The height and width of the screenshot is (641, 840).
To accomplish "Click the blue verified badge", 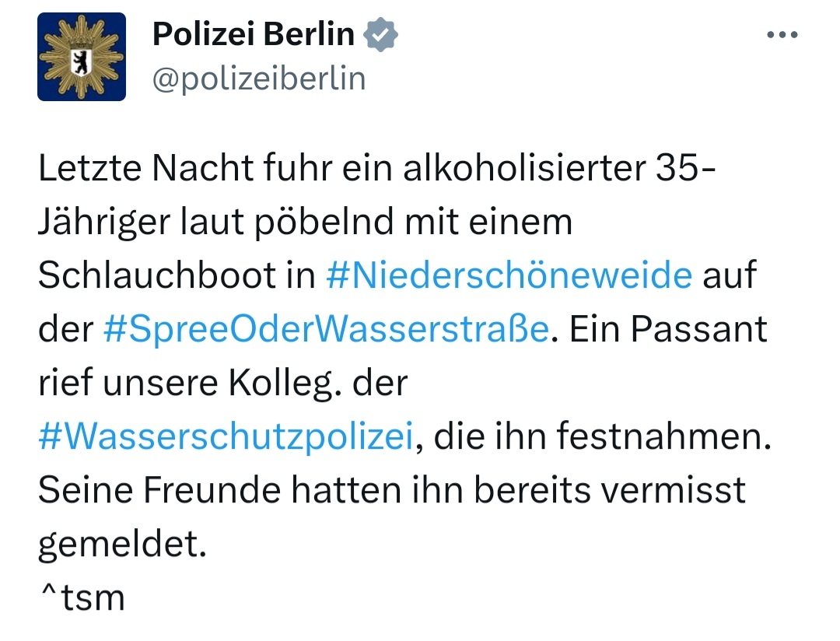I will point(382,34).
